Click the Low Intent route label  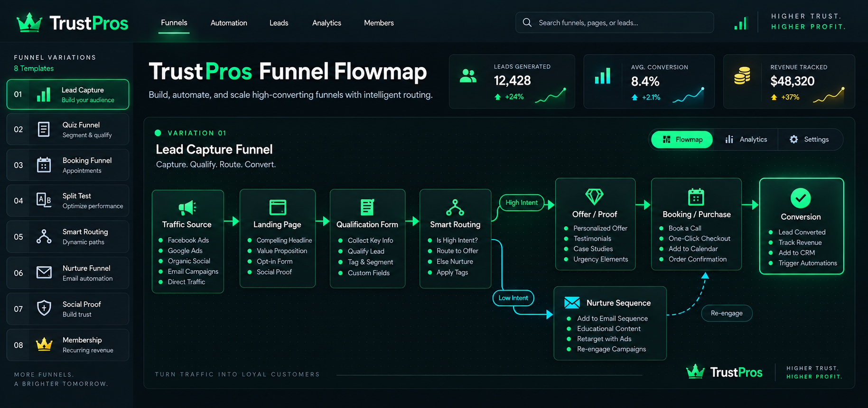coord(513,298)
